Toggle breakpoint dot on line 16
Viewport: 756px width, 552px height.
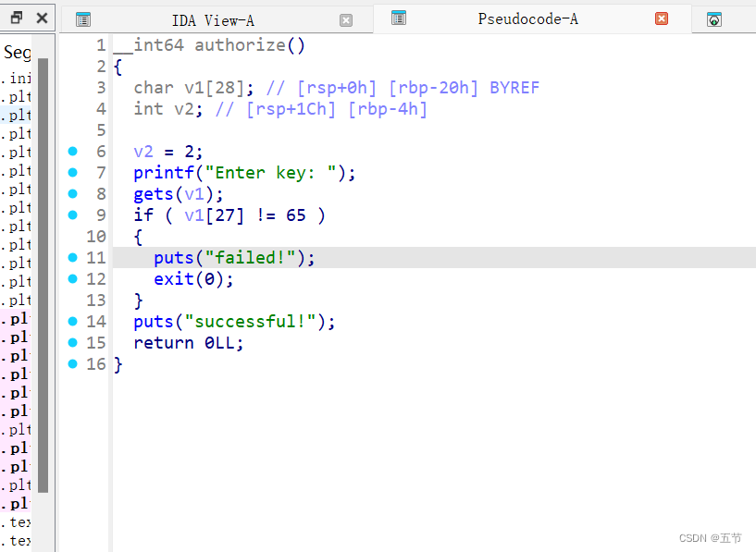coord(73,363)
